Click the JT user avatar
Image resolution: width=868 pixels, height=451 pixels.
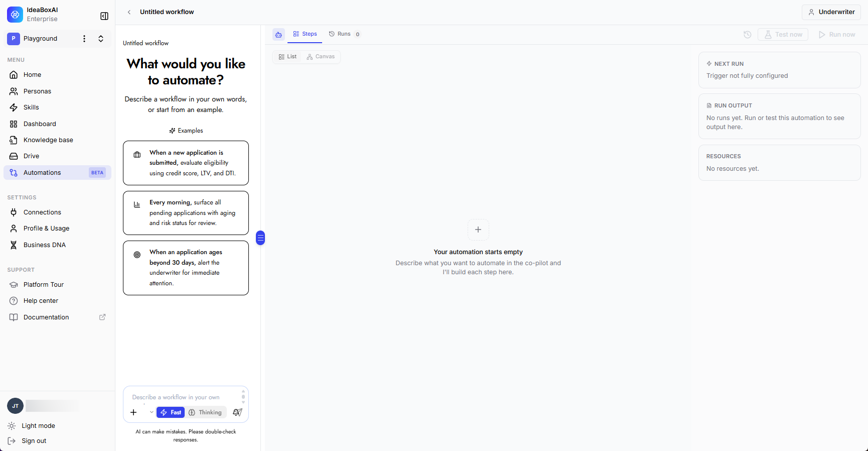[x=15, y=406]
